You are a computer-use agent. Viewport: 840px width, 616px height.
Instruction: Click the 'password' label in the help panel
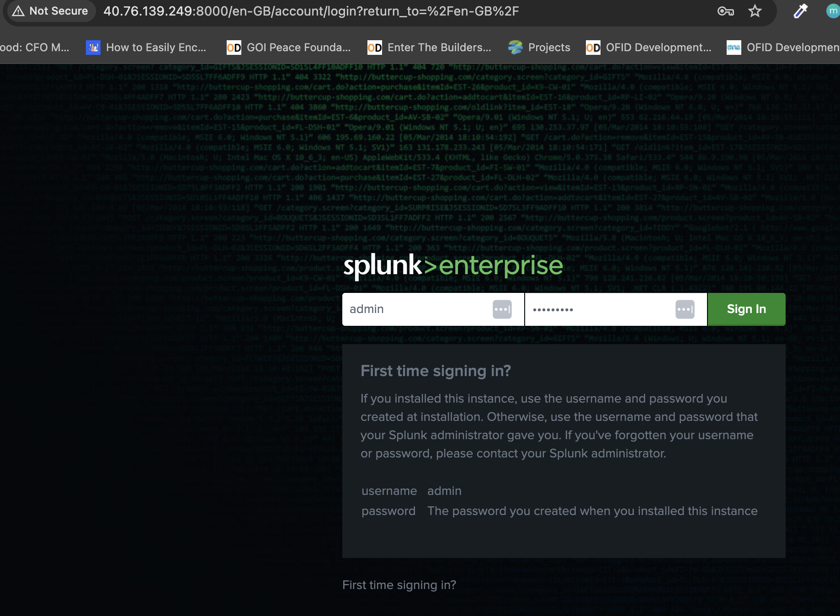click(x=388, y=511)
